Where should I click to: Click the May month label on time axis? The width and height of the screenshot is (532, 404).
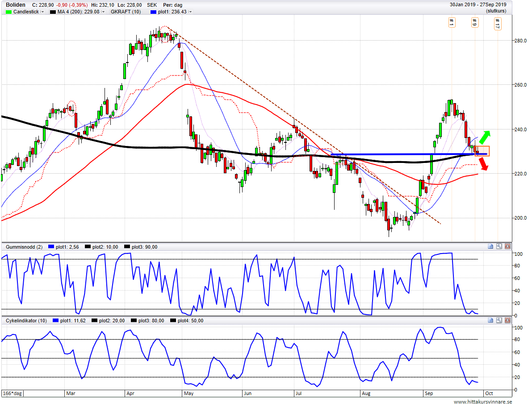[189, 393]
